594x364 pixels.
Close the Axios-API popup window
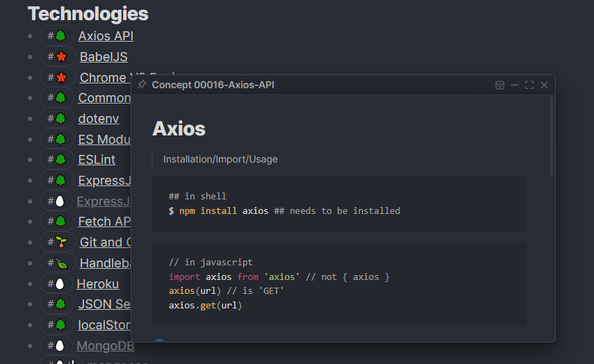pyautogui.click(x=544, y=85)
